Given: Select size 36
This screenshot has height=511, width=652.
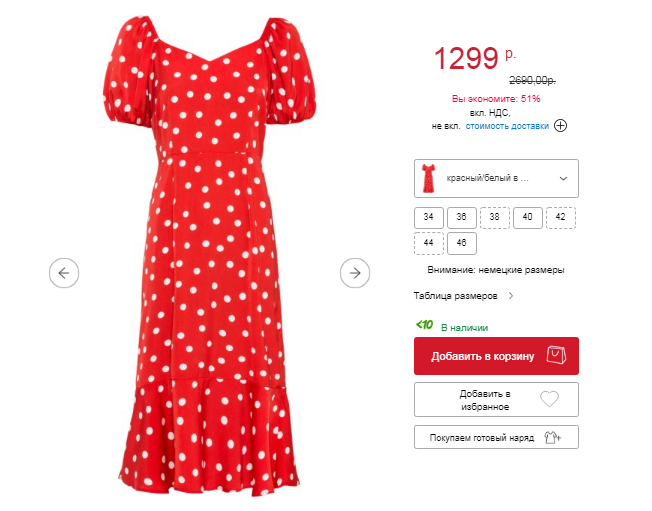Looking at the screenshot, I should coord(462,217).
